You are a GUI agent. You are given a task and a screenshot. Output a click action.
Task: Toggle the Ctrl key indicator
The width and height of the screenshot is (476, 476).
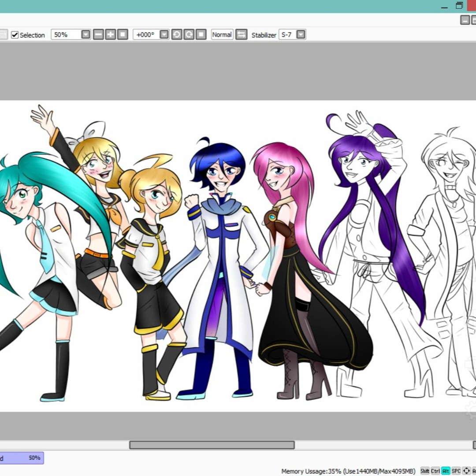[x=435, y=471]
